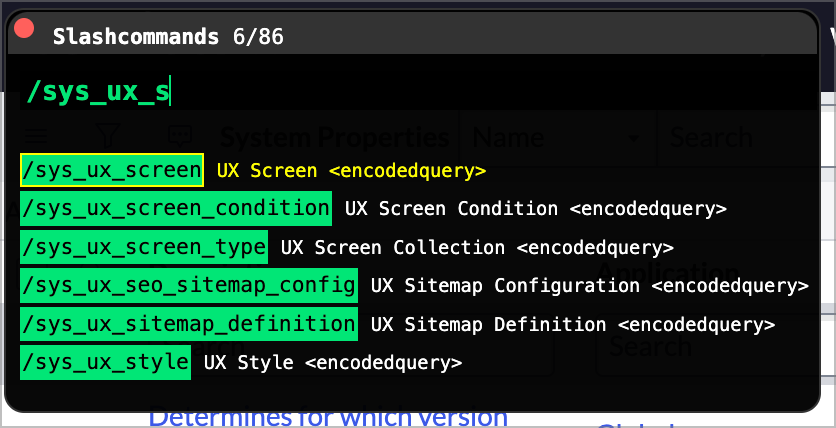The width and height of the screenshot is (836, 428).
Task: Pick the /sys_ux_screen_type command
Action: coord(143,247)
